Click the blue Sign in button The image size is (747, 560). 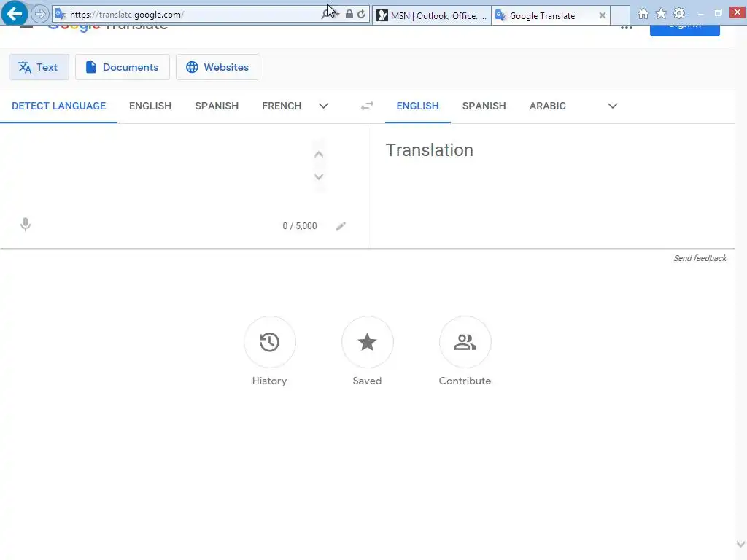pos(684,29)
